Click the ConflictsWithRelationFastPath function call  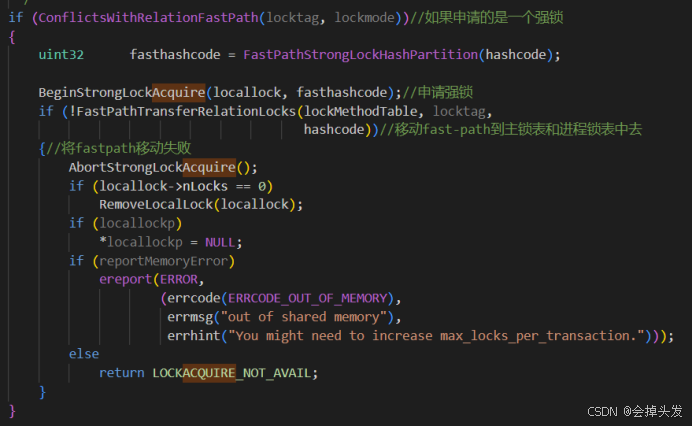[x=149, y=18]
